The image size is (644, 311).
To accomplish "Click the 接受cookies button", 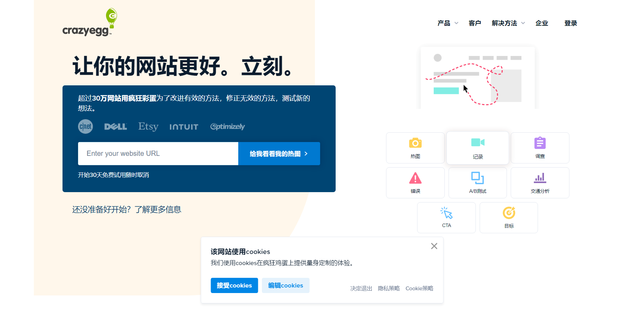I will click(x=234, y=285).
